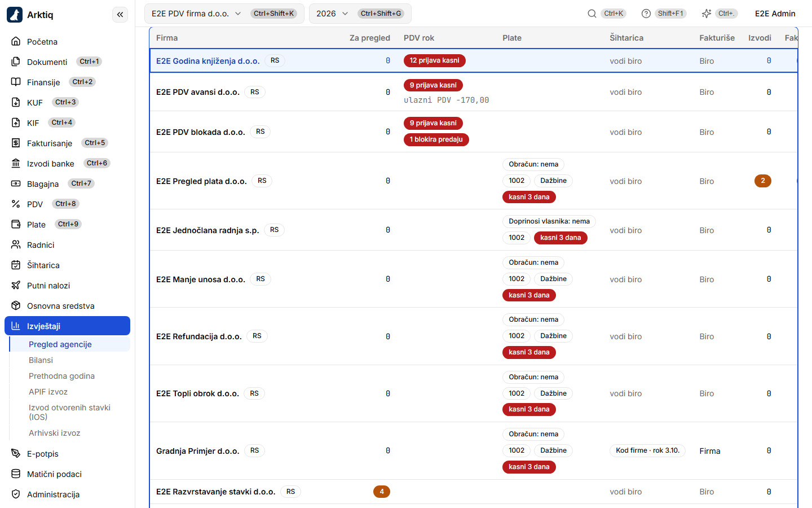Image resolution: width=812 pixels, height=508 pixels.
Task: Click Doprinosi vlasnika: nema chip
Action: [549, 221]
